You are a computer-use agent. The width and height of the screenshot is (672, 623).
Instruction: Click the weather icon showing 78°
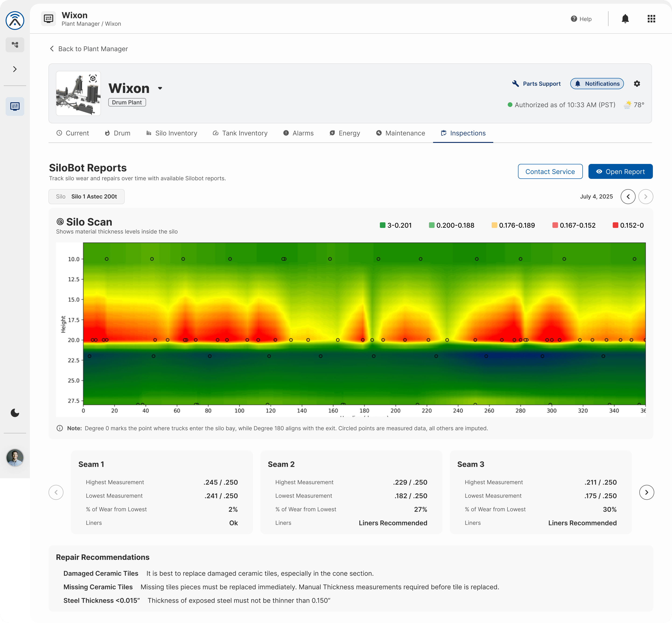(627, 105)
